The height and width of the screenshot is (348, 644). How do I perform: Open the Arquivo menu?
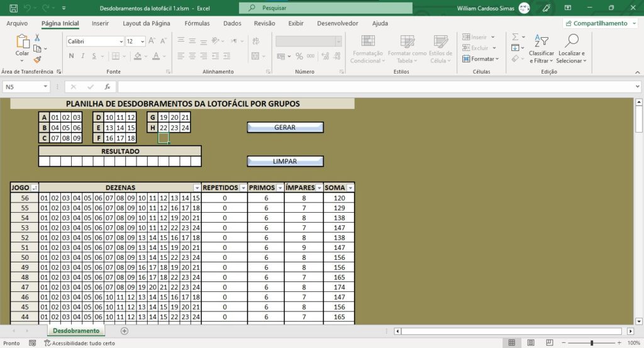tap(17, 23)
